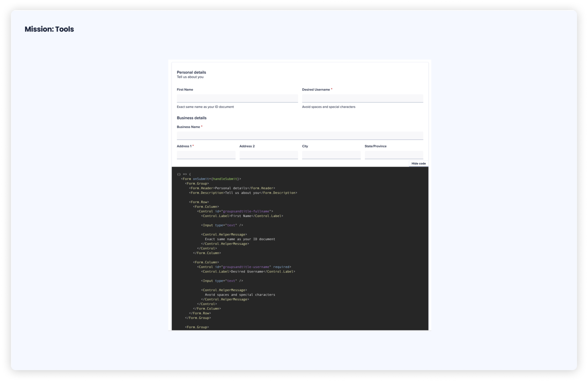This screenshot has height=382, width=588.
Task: Click the Personal details heading
Action: 191,72
